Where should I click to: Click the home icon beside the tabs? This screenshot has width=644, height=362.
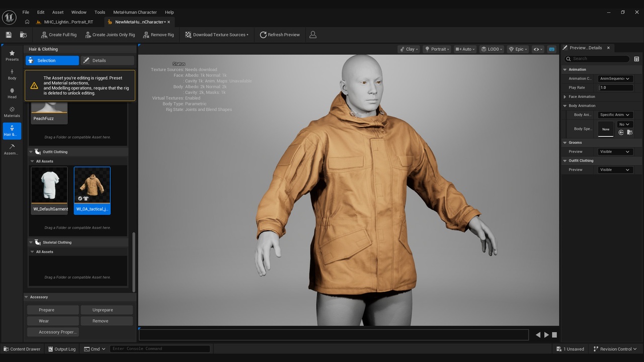point(27,22)
